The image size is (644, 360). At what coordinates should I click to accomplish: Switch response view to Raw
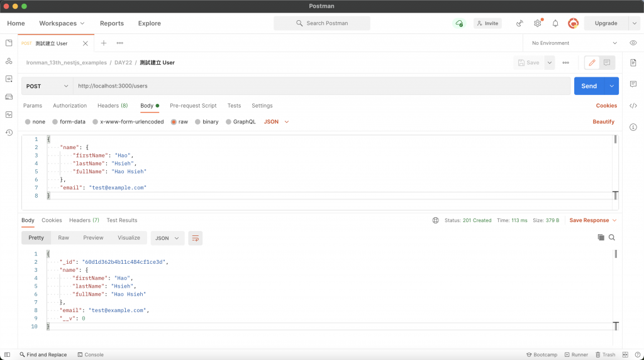coord(64,238)
